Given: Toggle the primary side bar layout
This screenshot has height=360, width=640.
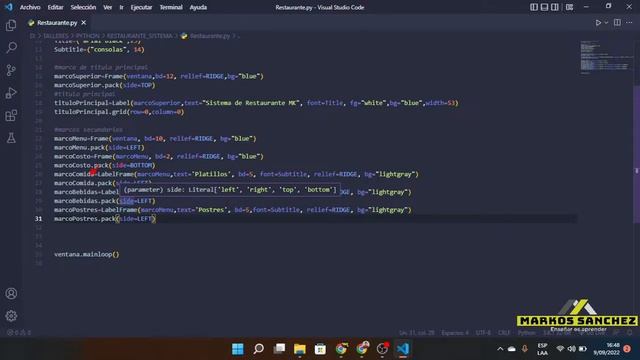Looking at the screenshot, I should click(534, 7).
